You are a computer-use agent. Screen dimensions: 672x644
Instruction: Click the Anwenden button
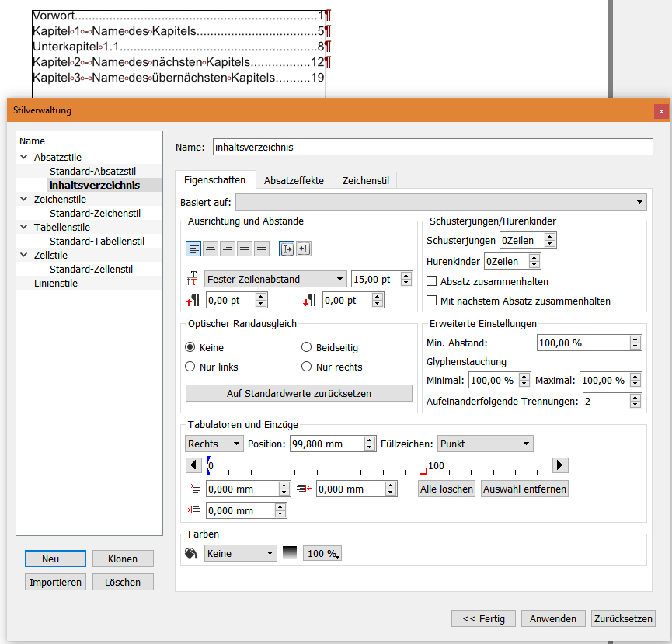(x=553, y=618)
